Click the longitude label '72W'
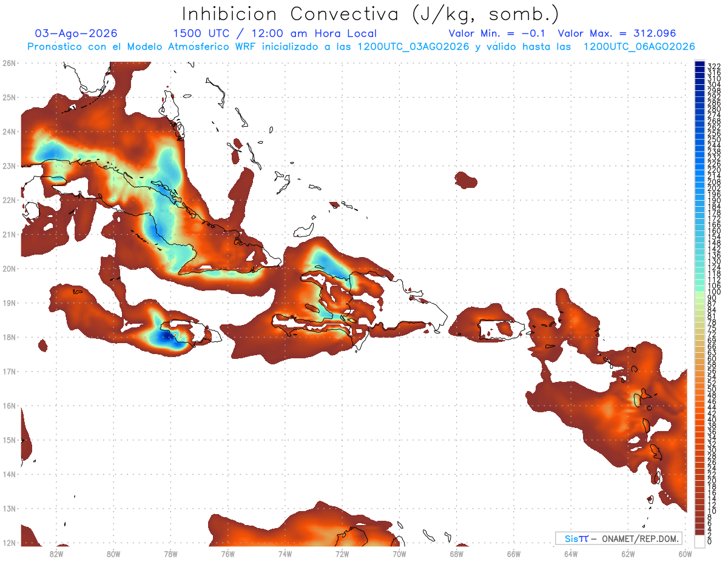This screenshot has width=728, height=562. click(342, 554)
